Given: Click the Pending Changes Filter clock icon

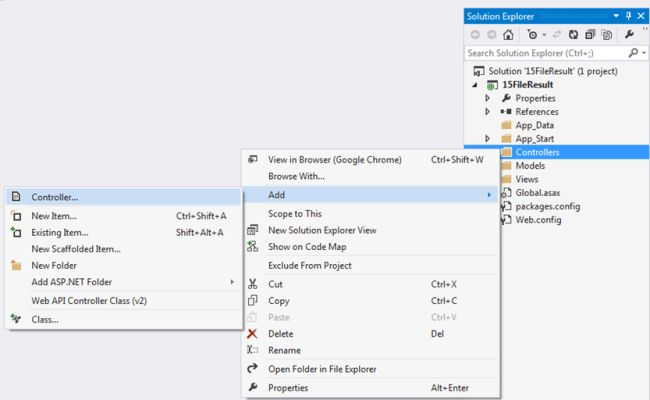Looking at the screenshot, I should pyautogui.click(x=532, y=35).
